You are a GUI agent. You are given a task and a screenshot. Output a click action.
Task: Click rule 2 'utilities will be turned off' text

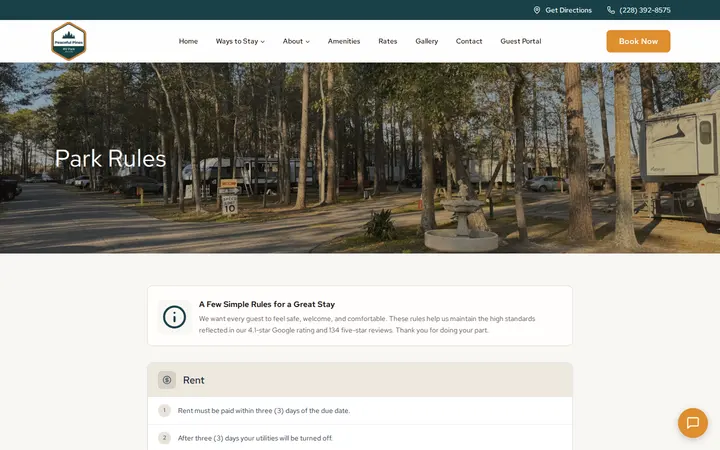pos(255,438)
